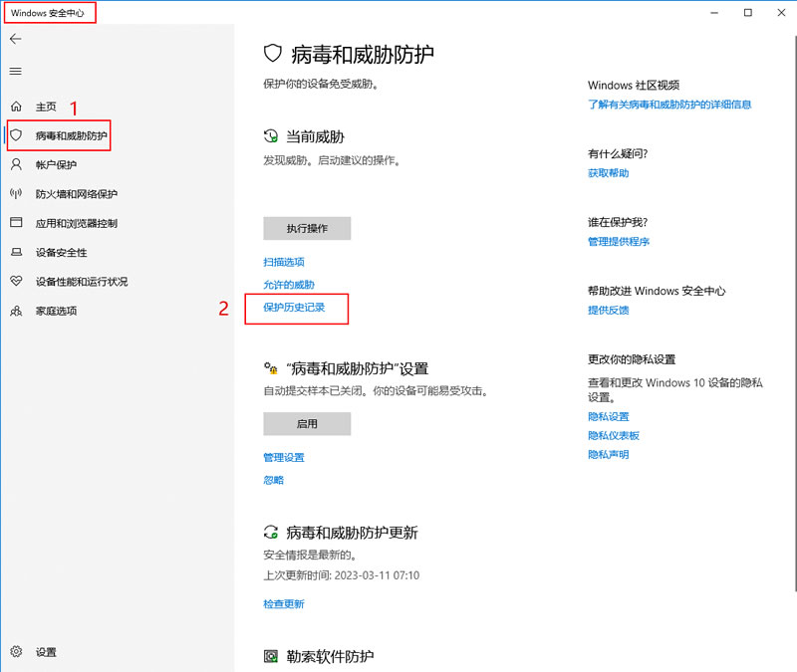797x672 pixels.
Task: Go back using the back arrow
Action: tap(16, 39)
